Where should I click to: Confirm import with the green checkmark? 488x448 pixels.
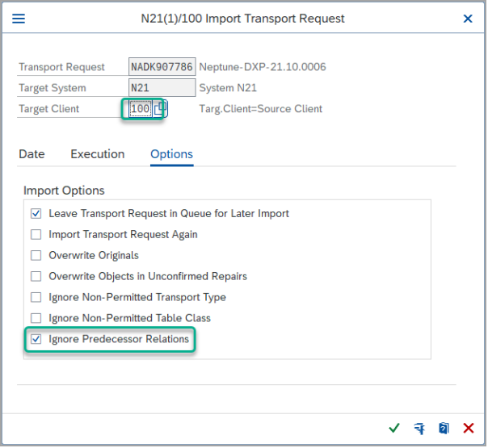tap(394, 429)
